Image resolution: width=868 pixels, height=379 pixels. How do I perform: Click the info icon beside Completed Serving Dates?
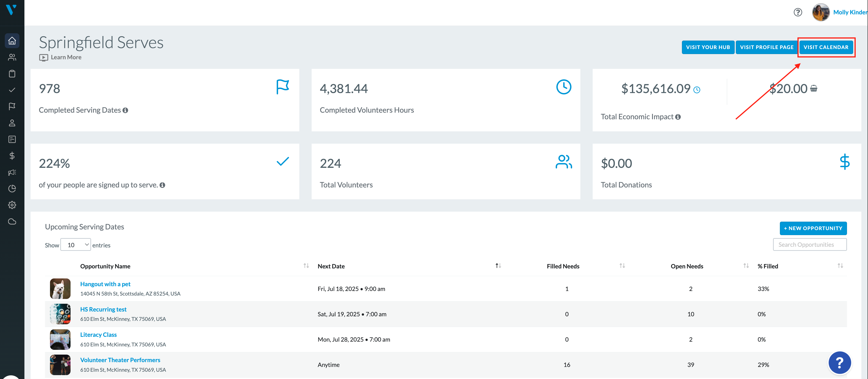tap(125, 110)
